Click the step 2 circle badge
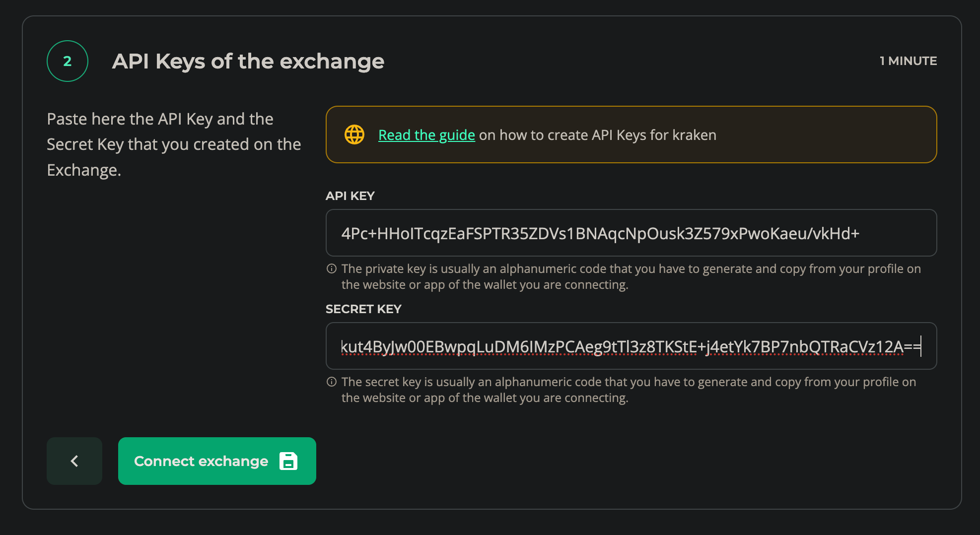Viewport: 980px width, 535px height. 67,61
